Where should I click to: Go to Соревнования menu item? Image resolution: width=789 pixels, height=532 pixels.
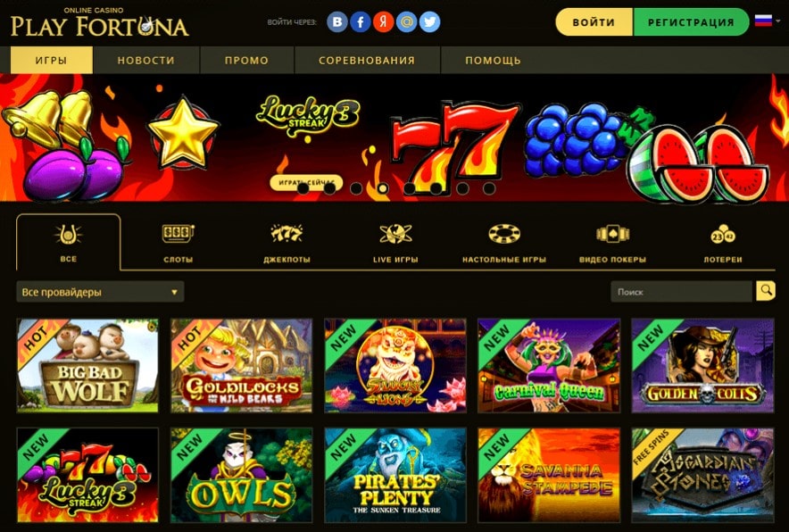pos(367,61)
